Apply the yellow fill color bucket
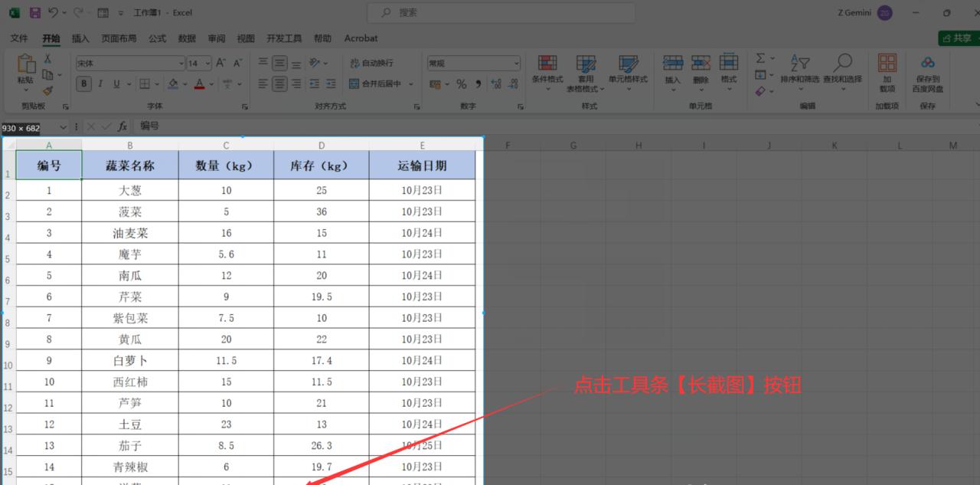This screenshot has height=485, width=980. click(174, 84)
